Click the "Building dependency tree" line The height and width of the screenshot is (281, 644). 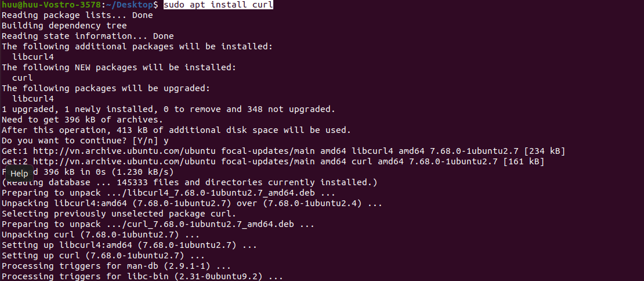point(64,26)
